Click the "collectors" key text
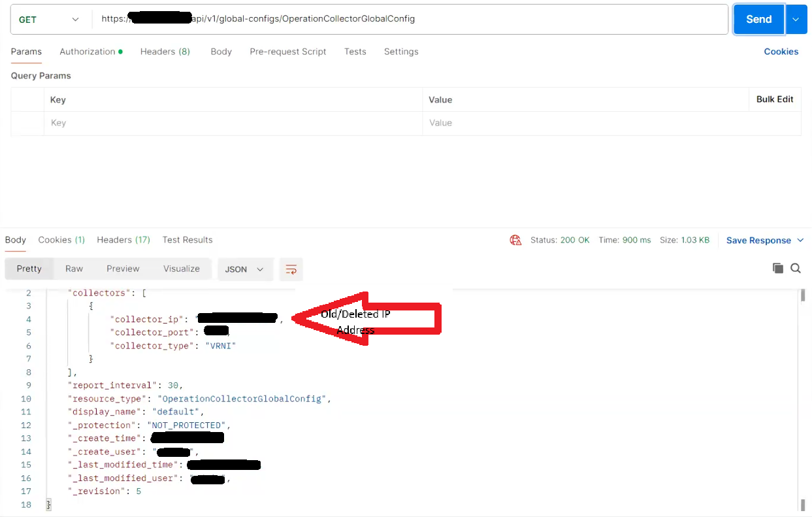Image resolution: width=812 pixels, height=517 pixels. 99,293
